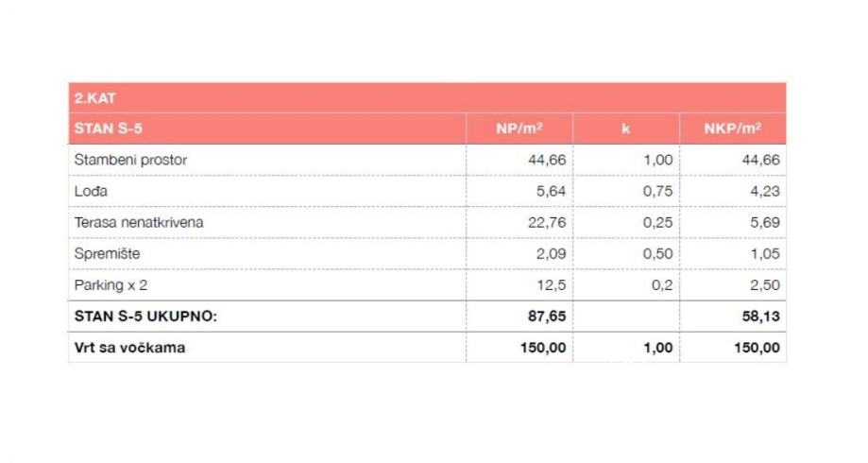Click the "2.KAT" table title

[94, 98]
